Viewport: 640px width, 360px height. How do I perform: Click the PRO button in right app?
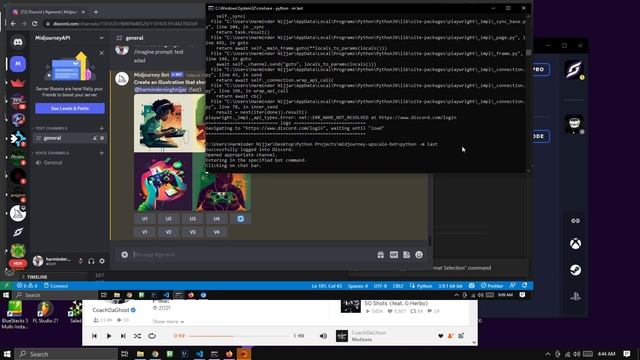click(540, 69)
